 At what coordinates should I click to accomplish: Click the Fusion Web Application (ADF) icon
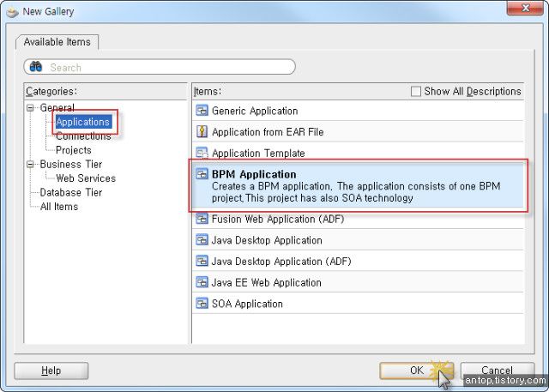(202, 219)
